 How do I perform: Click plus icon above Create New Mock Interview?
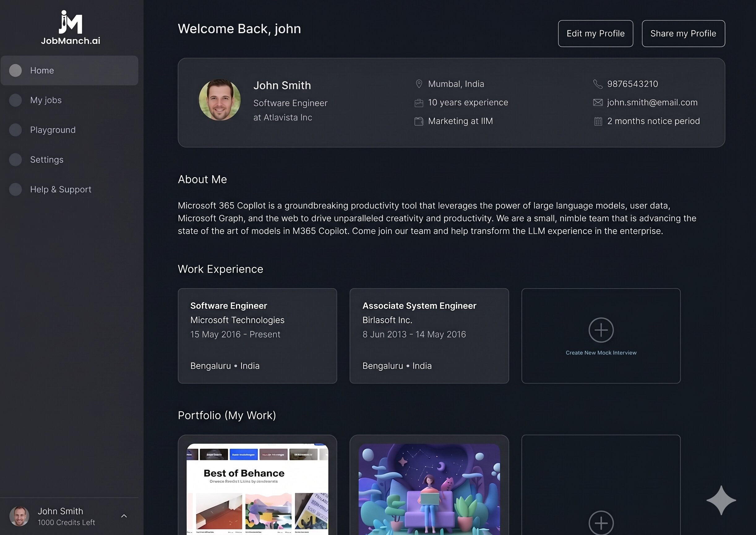tap(601, 330)
